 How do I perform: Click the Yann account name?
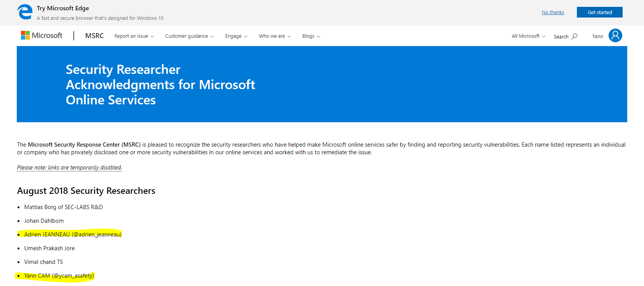(x=597, y=37)
